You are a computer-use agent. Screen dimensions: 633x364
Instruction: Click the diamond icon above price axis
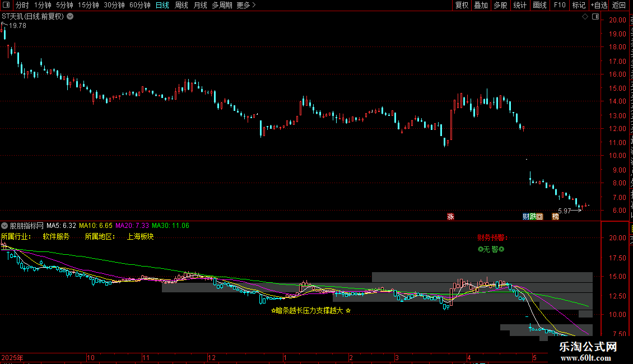click(585, 17)
